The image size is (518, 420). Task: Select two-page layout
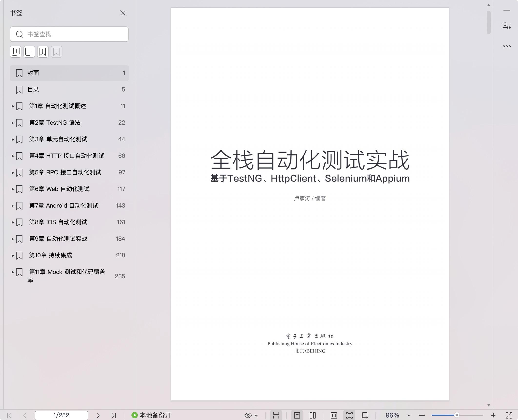(313, 415)
